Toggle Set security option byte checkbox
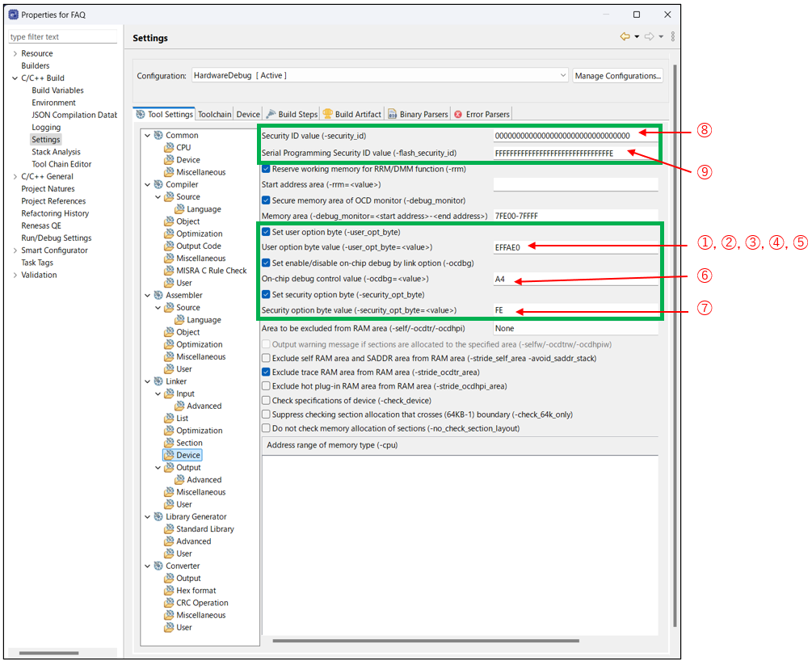 tap(266, 295)
